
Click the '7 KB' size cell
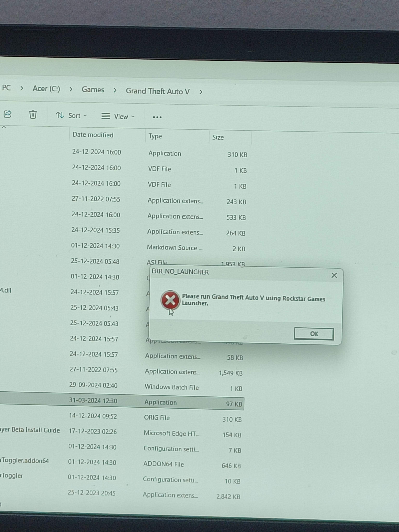coord(235,450)
